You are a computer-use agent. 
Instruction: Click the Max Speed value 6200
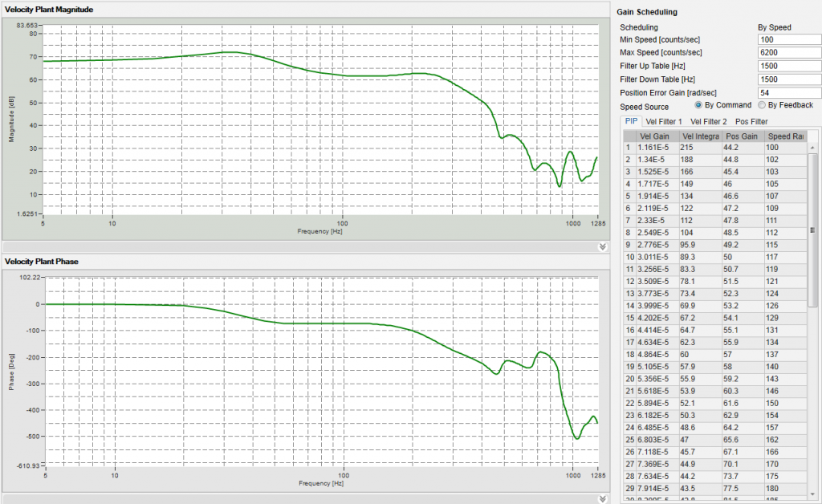click(791, 51)
